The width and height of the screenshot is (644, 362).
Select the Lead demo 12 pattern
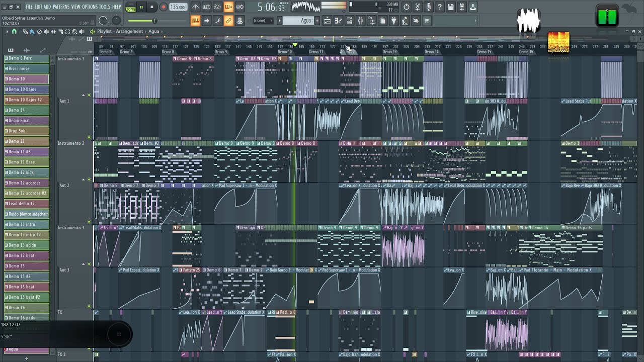[x=26, y=204]
